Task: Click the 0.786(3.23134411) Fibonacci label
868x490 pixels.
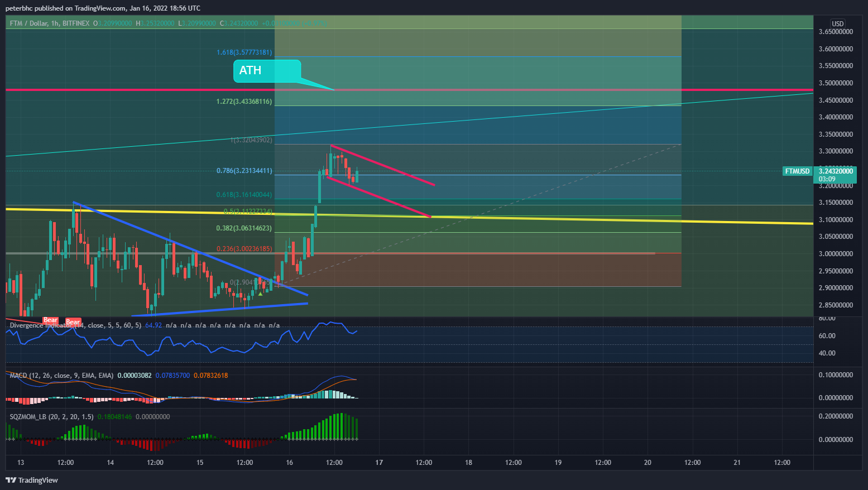Action: [244, 171]
